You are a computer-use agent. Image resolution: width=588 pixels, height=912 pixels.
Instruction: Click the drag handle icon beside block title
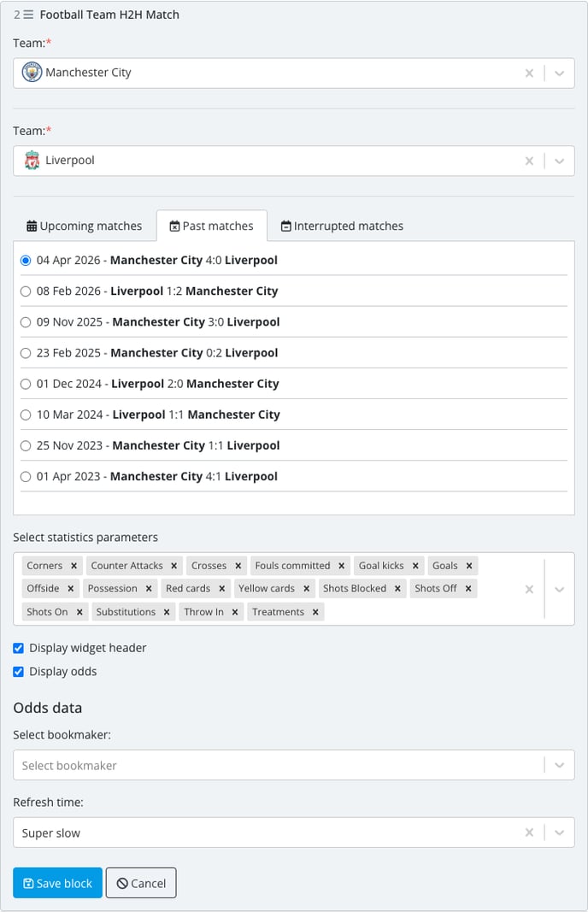point(28,15)
